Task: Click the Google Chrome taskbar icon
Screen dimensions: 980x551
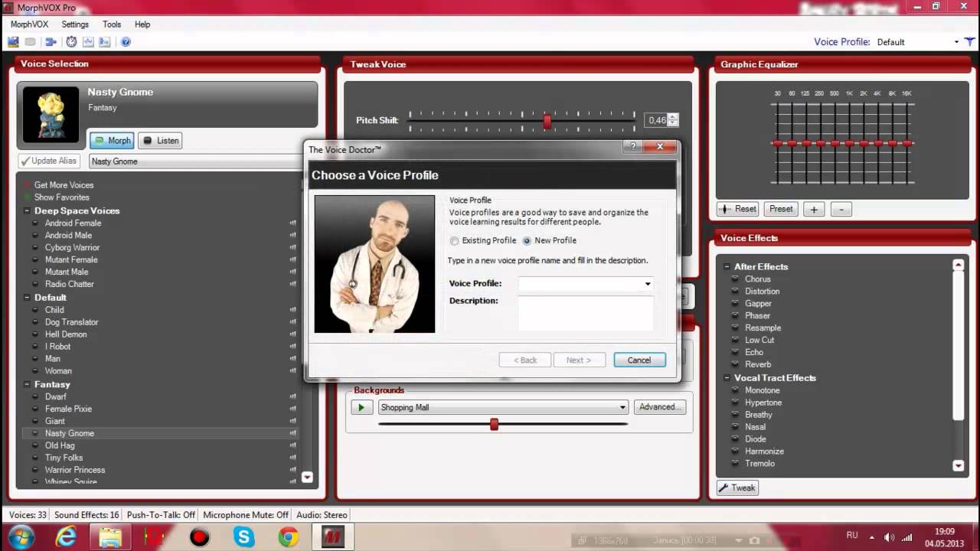Action: point(289,537)
